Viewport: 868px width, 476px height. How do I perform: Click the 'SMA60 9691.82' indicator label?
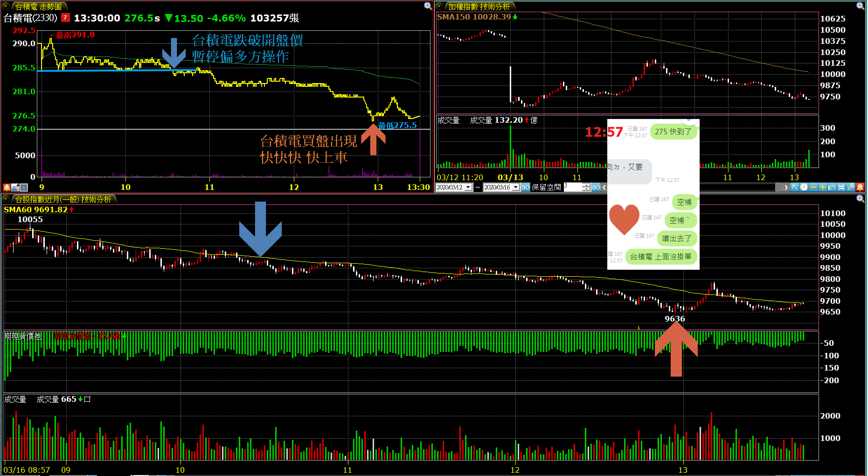coord(36,210)
